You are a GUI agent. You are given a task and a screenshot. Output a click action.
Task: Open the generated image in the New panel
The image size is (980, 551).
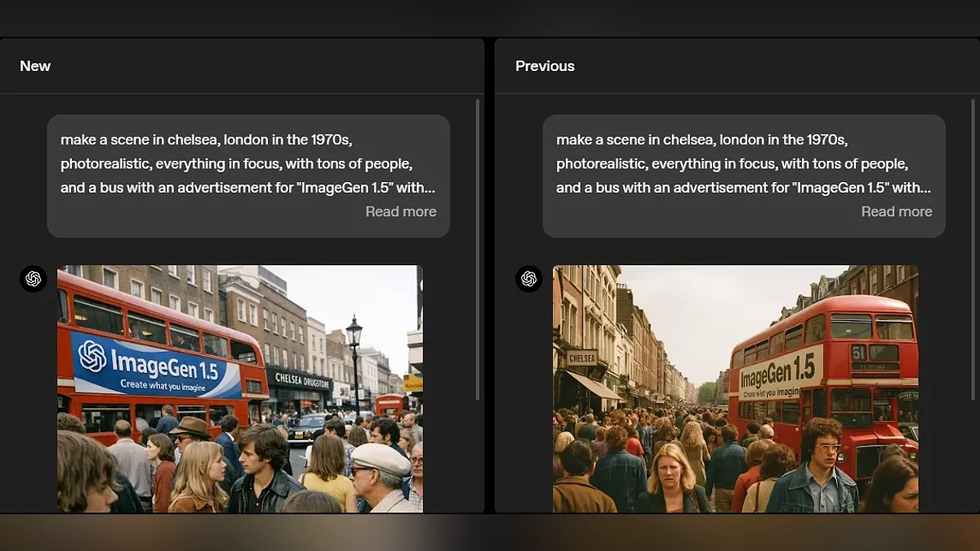240,389
